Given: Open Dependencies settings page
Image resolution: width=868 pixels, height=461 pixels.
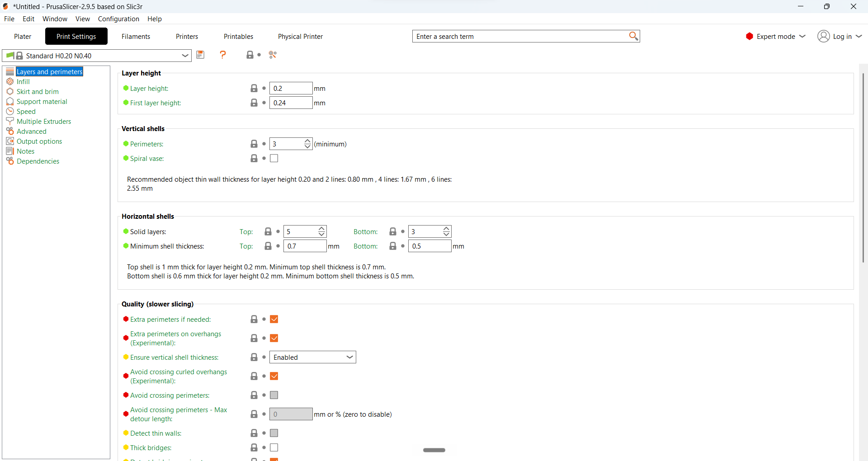Looking at the screenshot, I should [x=38, y=161].
